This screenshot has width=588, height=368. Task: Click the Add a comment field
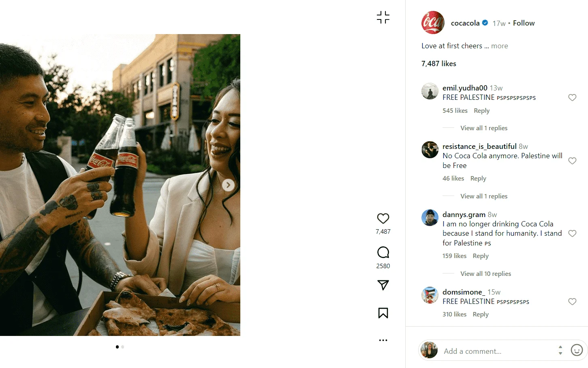(498, 351)
